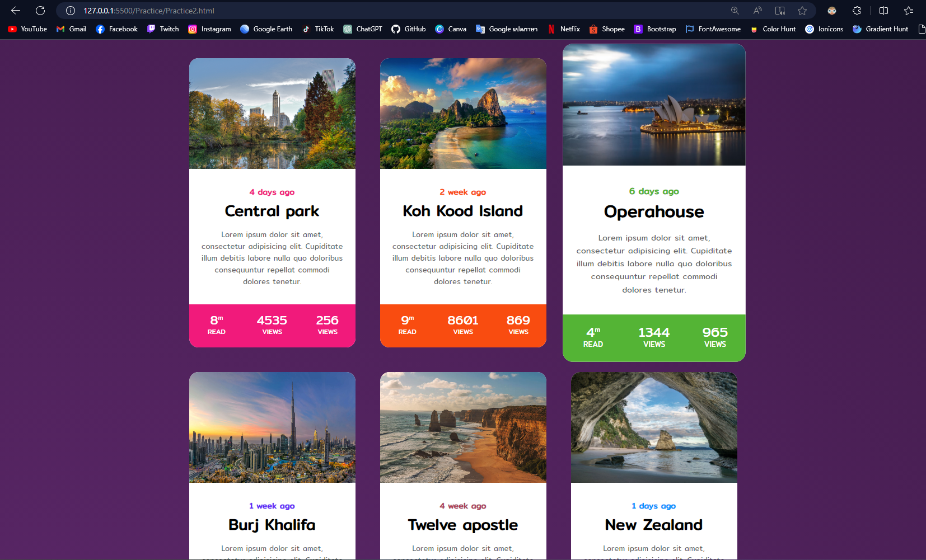926x560 pixels.
Task: Open the Netflix bookmark
Action: click(x=563, y=29)
